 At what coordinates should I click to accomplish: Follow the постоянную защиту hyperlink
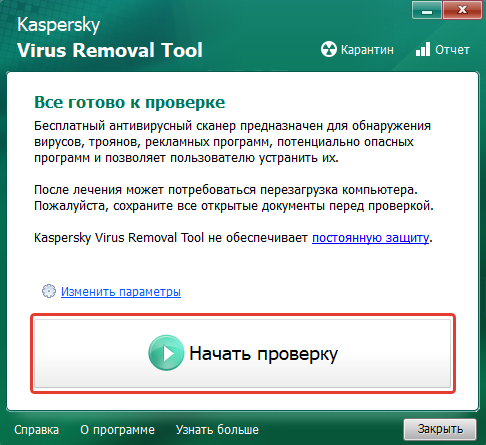coord(370,238)
